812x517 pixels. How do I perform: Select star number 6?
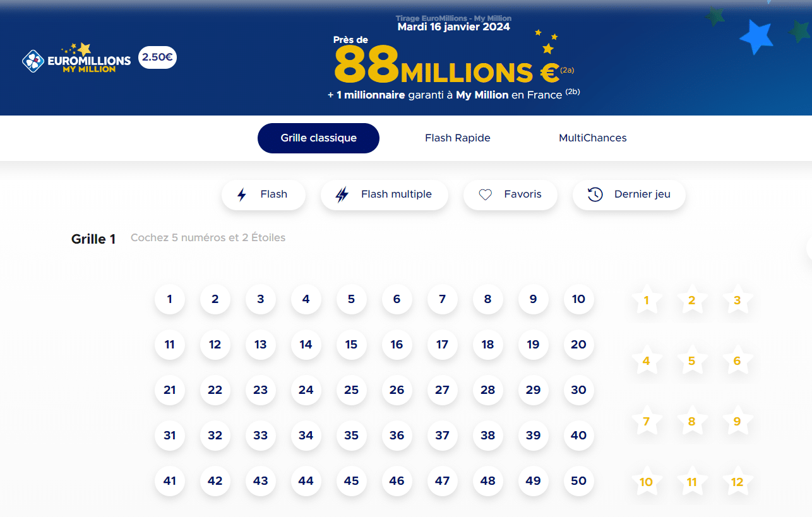pos(737,361)
